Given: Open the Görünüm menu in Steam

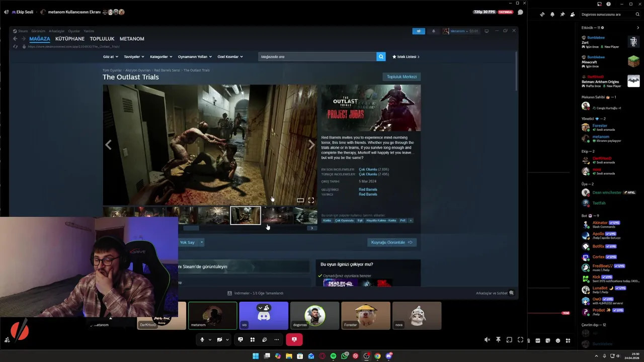Looking at the screenshot, I should click(x=38, y=31).
